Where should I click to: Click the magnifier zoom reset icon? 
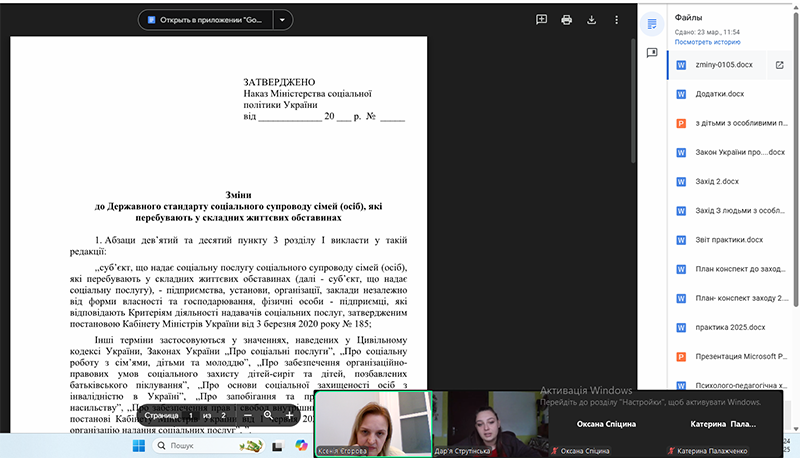pos(268,415)
